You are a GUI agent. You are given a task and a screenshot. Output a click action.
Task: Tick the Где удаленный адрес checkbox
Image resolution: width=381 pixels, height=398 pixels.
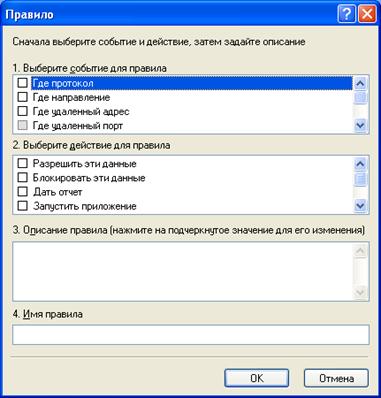[x=22, y=111]
